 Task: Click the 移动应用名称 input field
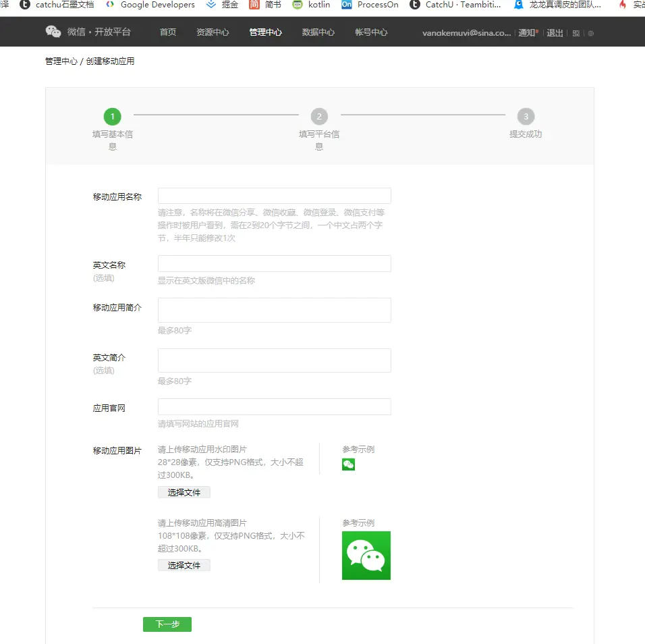coord(274,196)
